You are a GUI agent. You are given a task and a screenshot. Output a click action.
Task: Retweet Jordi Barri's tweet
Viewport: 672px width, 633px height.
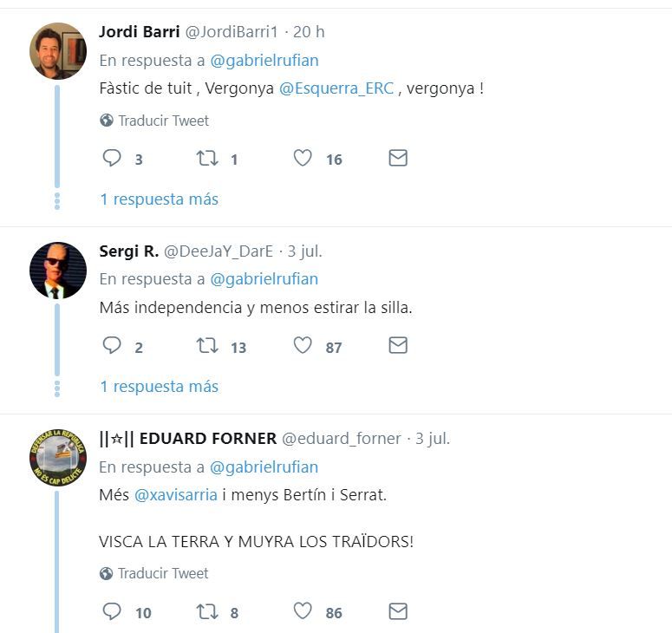click(x=206, y=158)
